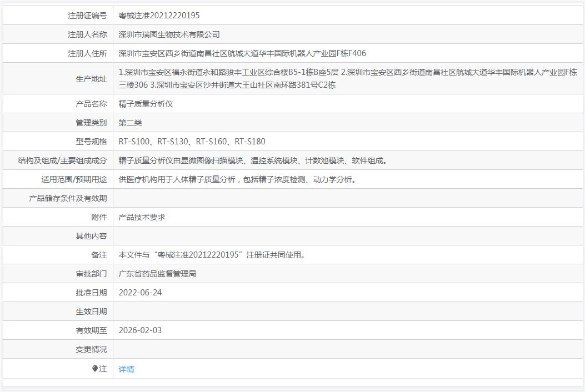Screen dimensions: 585x392
Task: Click the lightbulb icon beside 注
Action: click(95, 369)
